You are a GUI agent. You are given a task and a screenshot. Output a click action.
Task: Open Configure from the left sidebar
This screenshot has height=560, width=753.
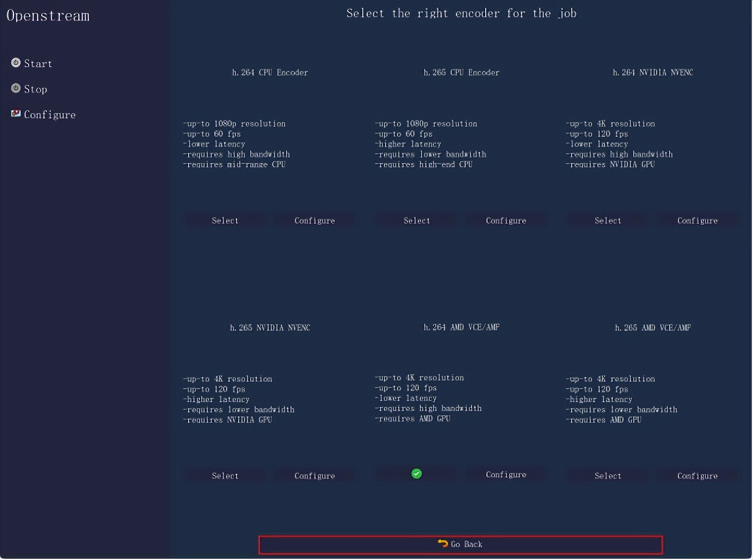[44, 114]
